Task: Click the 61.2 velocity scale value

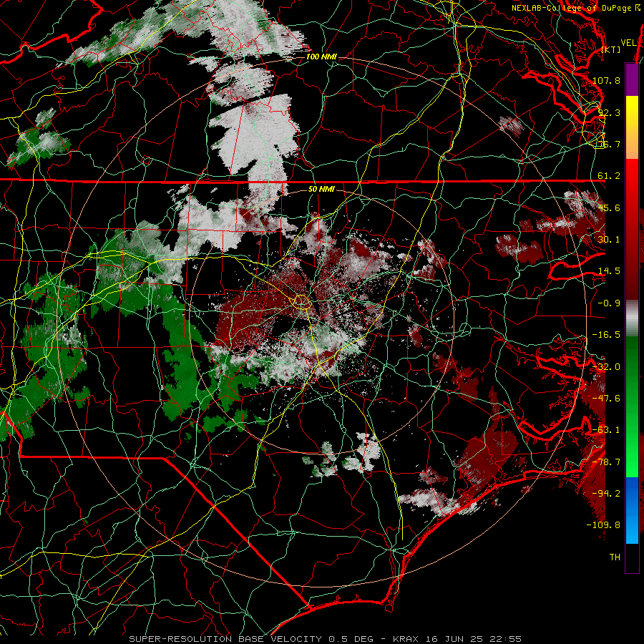Action: [609, 176]
